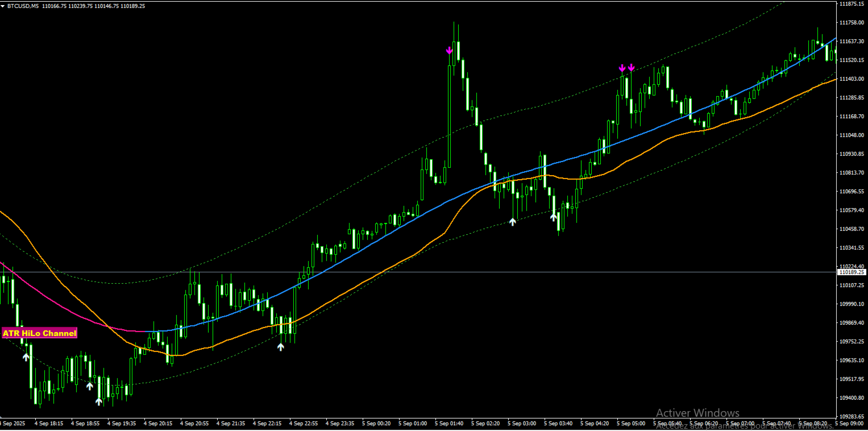Screen dimensions: 868x431
Task: Click time label 4 Sep 21:35
Action: (x=231, y=423)
